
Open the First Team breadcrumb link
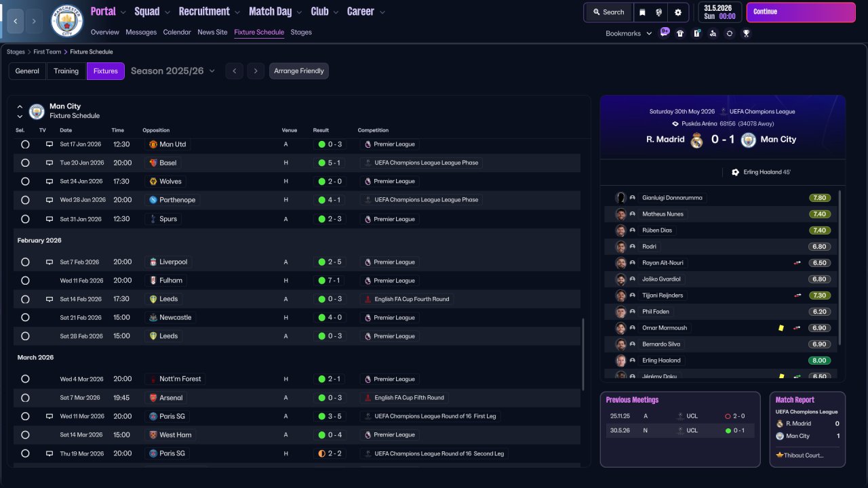(x=47, y=52)
